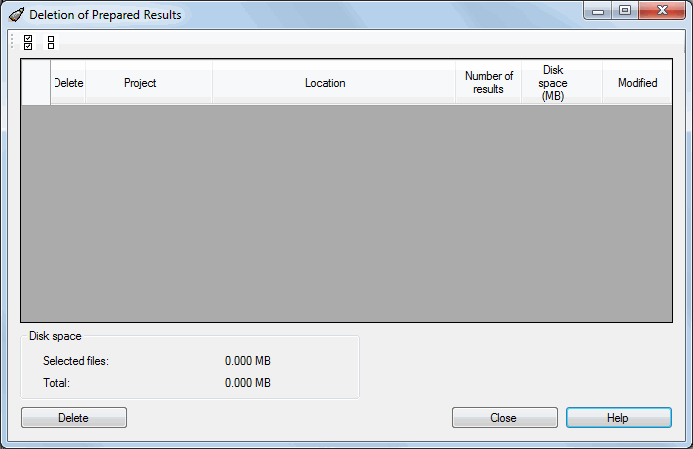Sort by the Delete column header
Image resolution: width=693 pixels, height=449 pixels.
[68, 83]
